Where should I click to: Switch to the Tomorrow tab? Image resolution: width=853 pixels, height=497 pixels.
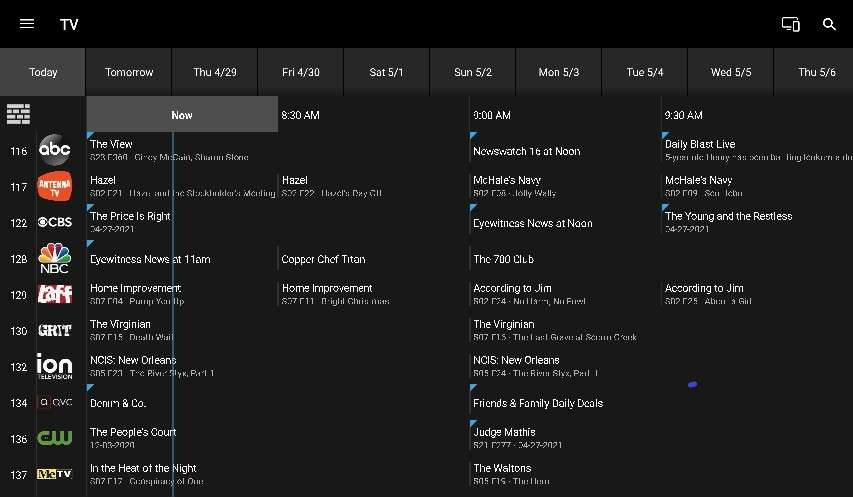[x=129, y=72]
